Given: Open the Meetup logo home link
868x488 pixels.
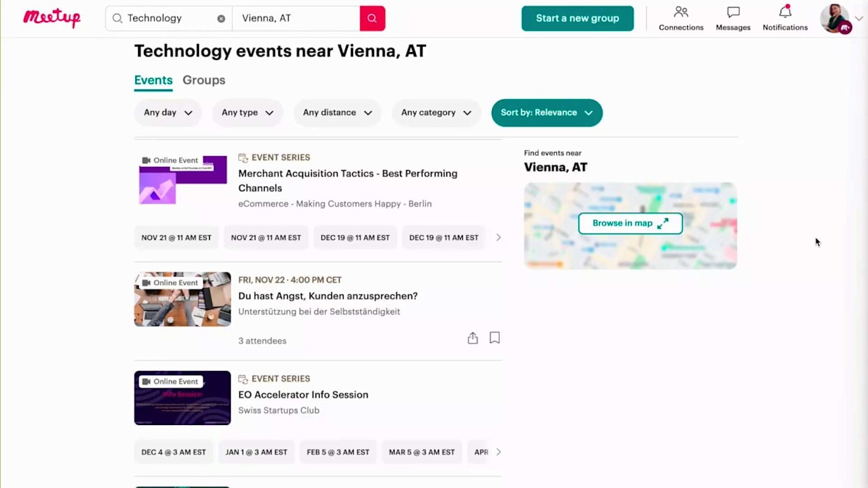Looking at the screenshot, I should pyautogui.click(x=51, y=18).
